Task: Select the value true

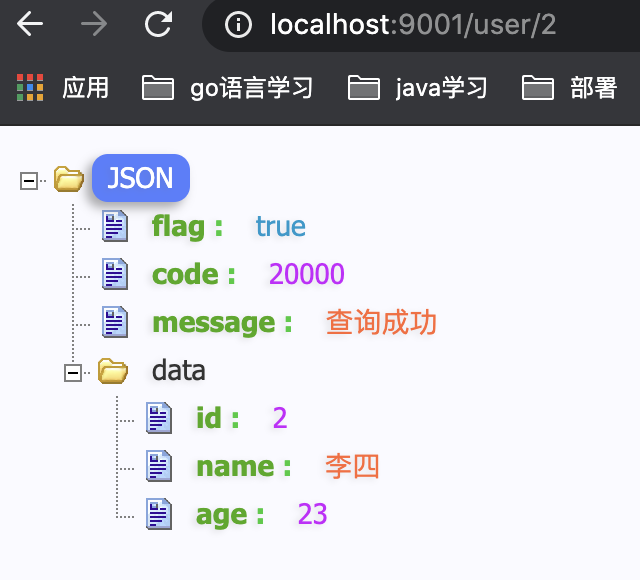Action: click(281, 227)
